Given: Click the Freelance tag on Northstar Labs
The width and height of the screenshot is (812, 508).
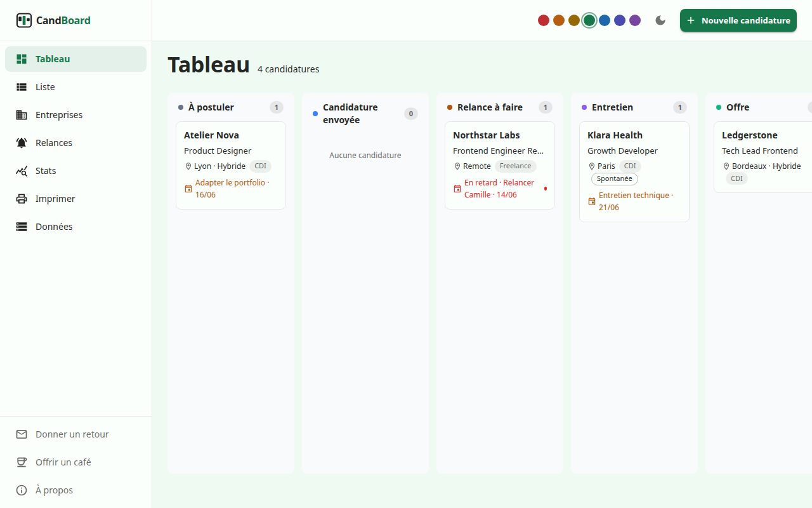Looking at the screenshot, I should click(516, 166).
